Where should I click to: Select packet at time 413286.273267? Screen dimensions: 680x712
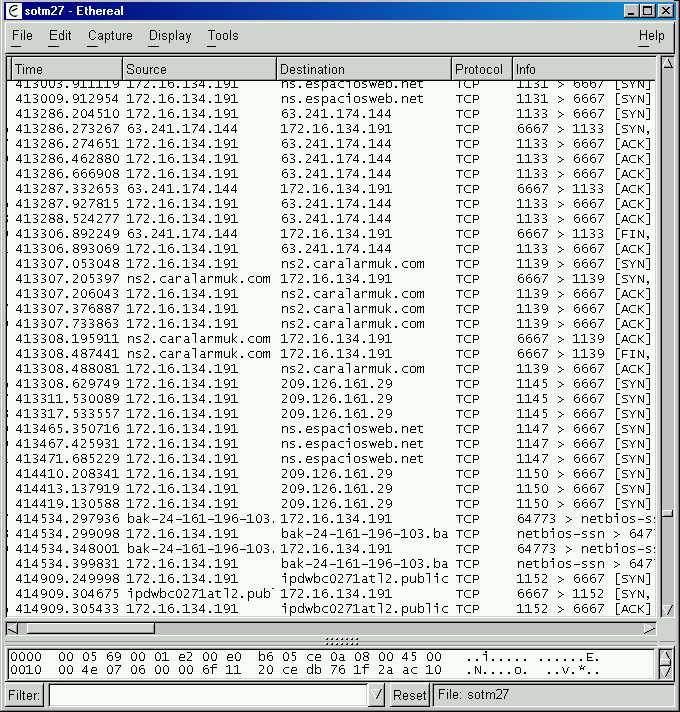point(331,129)
